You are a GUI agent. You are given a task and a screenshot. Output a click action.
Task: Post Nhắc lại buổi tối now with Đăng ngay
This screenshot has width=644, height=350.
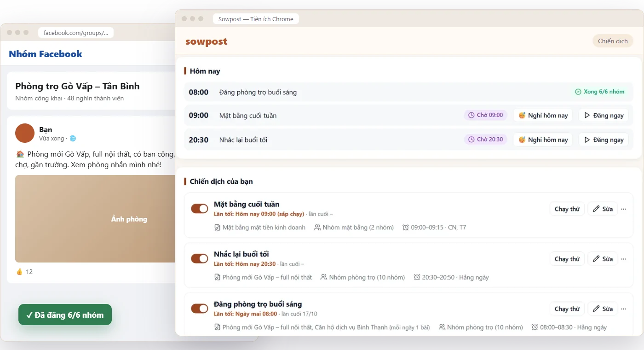[x=604, y=140]
